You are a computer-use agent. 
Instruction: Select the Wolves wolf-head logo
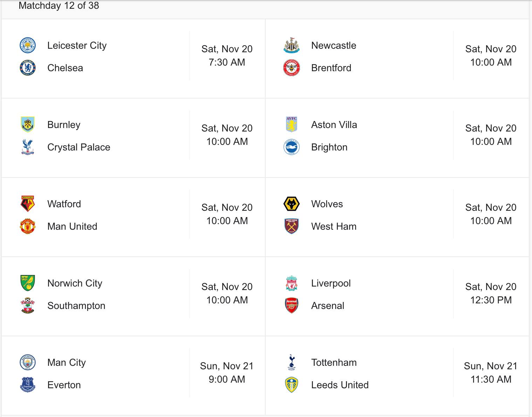(291, 204)
